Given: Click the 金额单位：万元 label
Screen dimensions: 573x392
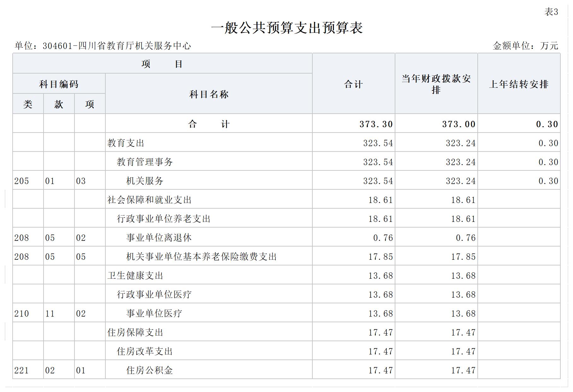Looking at the screenshot, I should coord(525,46).
